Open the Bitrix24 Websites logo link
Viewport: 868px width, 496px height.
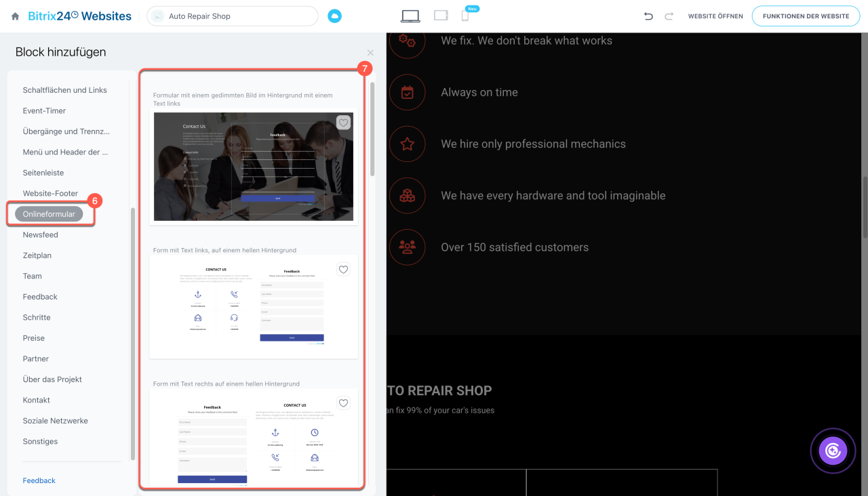(x=80, y=16)
